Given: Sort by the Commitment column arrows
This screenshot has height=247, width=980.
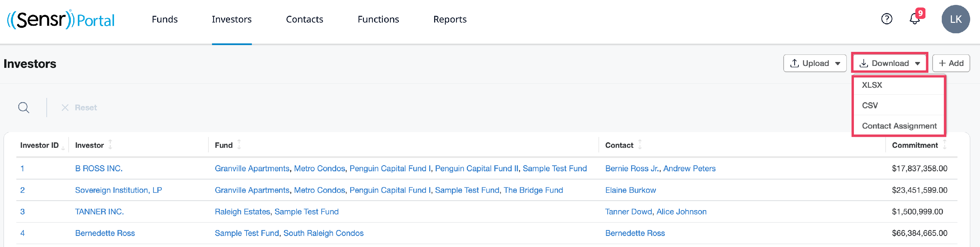Looking at the screenshot, I should tap(944, 145).
